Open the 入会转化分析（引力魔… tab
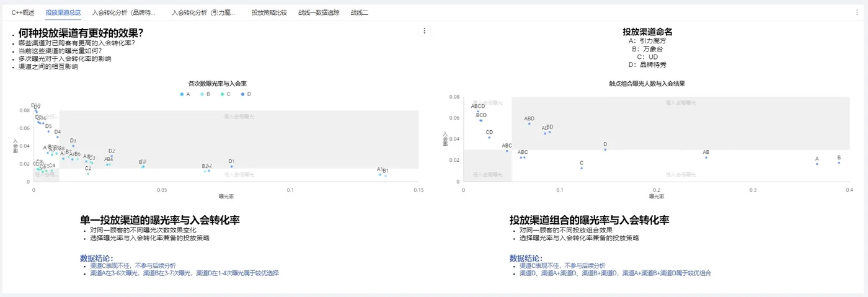 [204, 12]
